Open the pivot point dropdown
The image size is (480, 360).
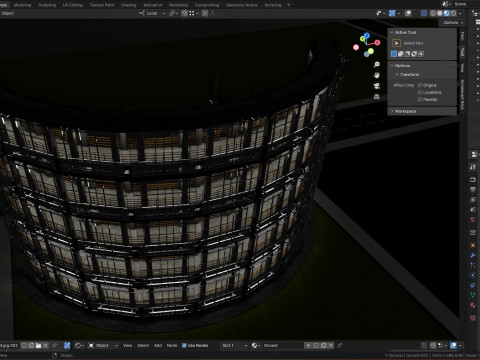pos(173,13)
